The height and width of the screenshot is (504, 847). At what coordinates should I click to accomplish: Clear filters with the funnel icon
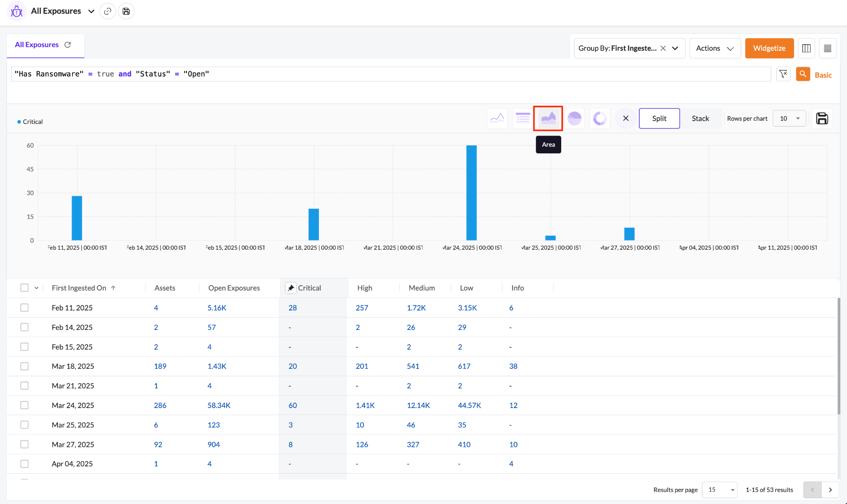(783, 74)
